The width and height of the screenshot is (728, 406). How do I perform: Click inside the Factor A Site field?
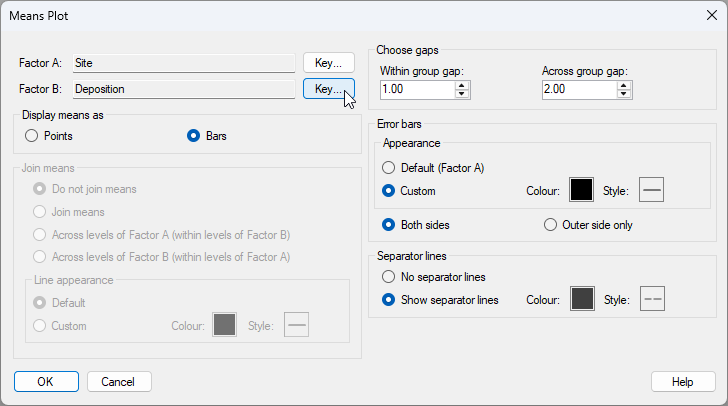point(184,63)
